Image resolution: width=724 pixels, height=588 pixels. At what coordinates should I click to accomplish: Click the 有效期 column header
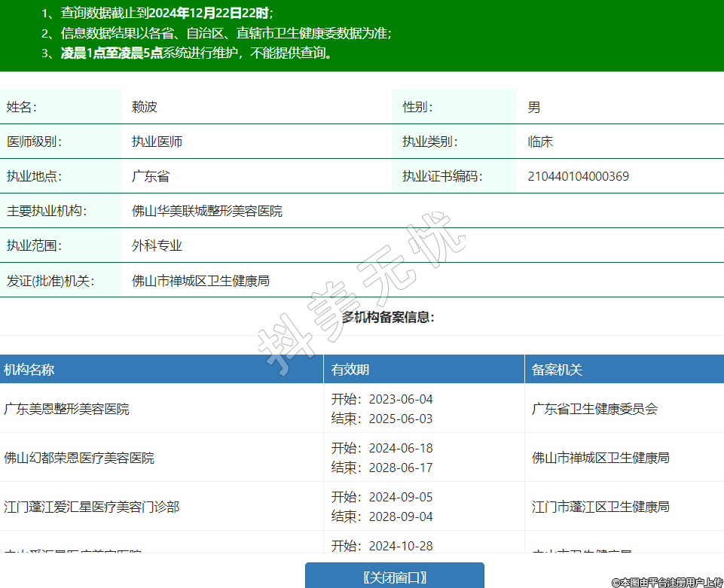(350, 370)
